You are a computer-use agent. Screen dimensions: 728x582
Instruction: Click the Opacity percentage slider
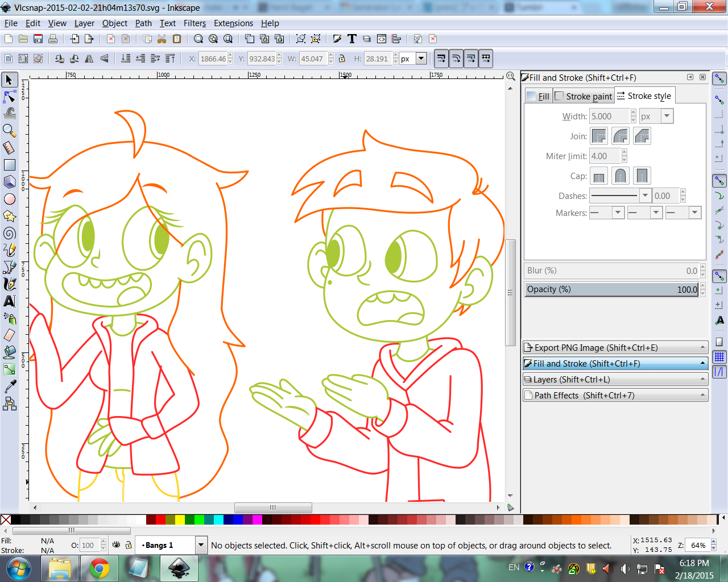pos(611,289)
